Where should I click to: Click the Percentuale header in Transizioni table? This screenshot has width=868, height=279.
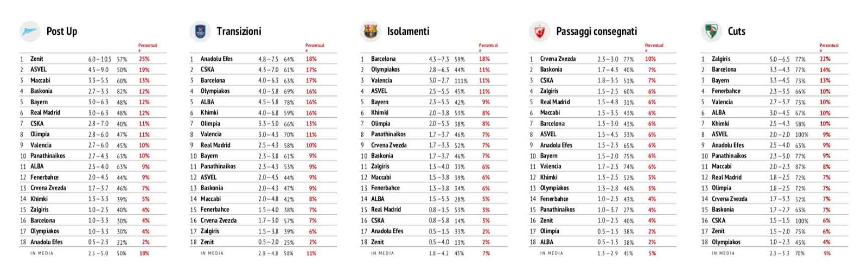[315, 47]
